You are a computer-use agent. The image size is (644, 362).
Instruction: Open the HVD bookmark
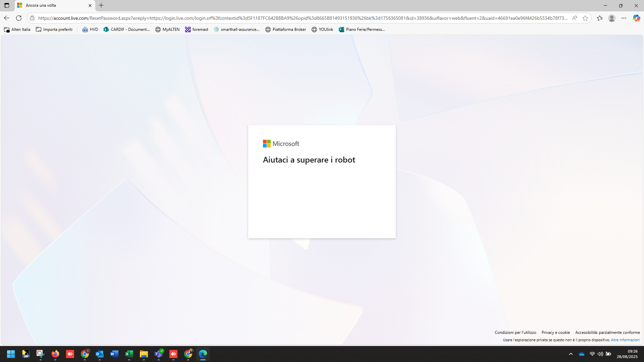(90, 29)
